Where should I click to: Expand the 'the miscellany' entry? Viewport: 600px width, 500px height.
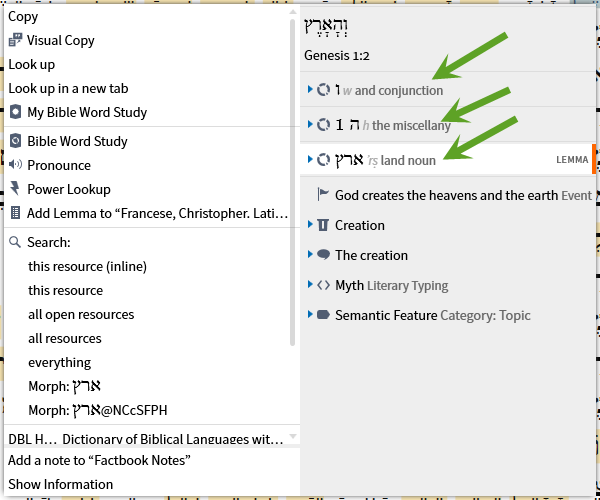tap(310, 124)
